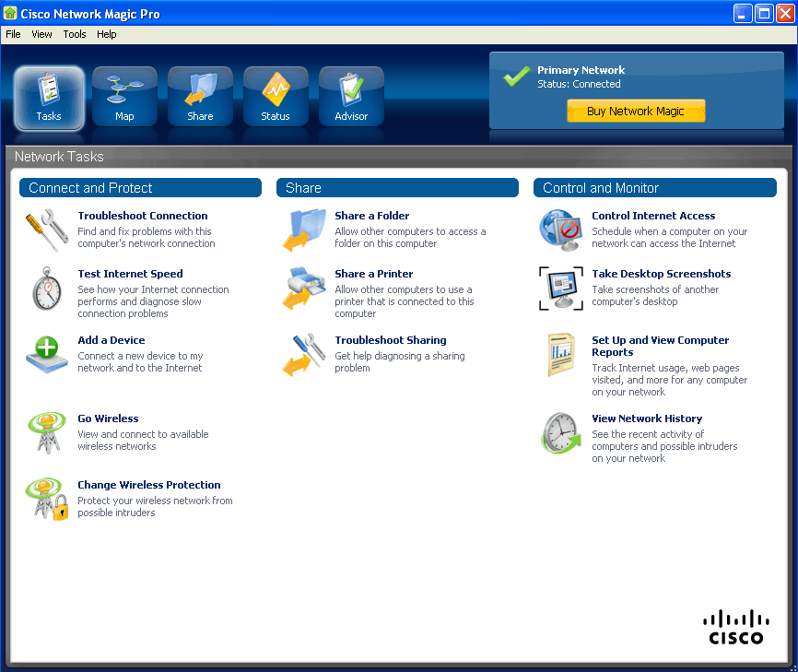
Task: Click the Test Internet Speed stopwatch icon
Action: (x=47, y=289)
